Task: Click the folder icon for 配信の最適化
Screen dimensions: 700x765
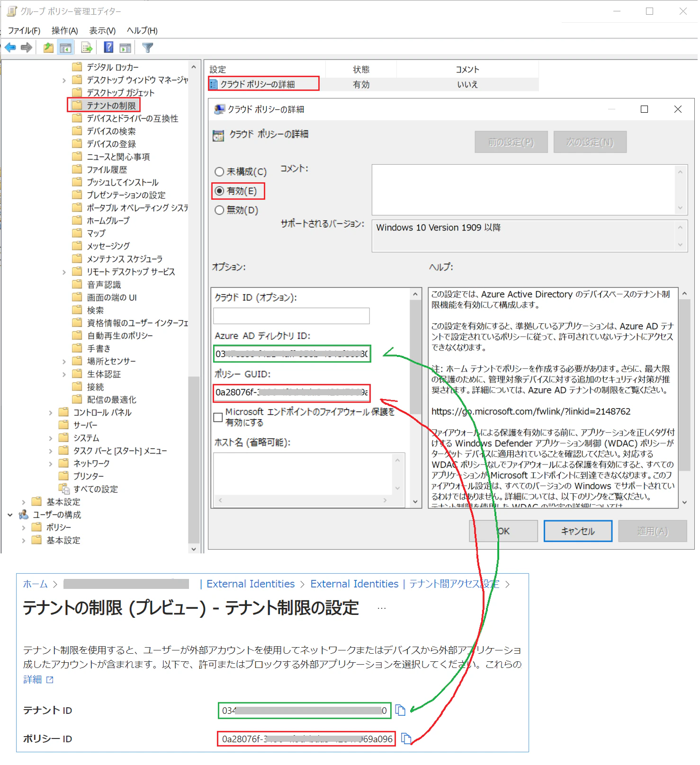Action: 77,399
